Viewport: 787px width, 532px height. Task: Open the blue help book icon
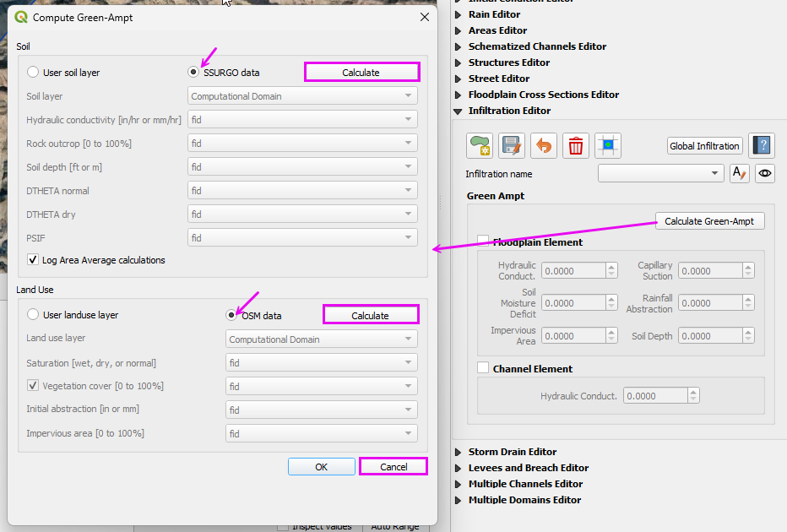(762, 145)
